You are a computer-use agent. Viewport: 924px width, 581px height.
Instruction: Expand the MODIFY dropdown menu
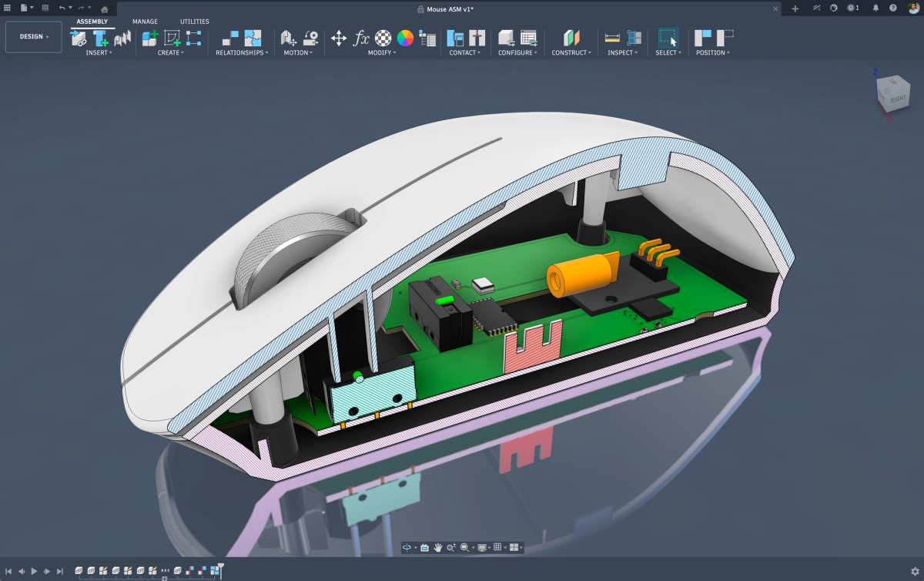click(382, 53)
